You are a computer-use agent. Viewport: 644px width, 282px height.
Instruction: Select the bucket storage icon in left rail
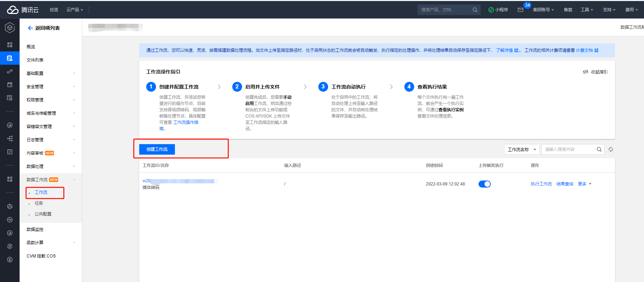tap(10, 58)
